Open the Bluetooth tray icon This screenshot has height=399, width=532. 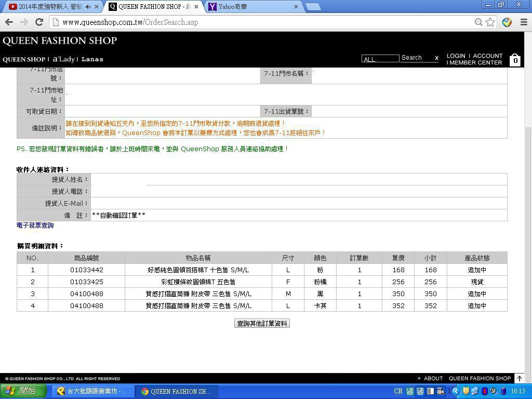pos(485,391)
